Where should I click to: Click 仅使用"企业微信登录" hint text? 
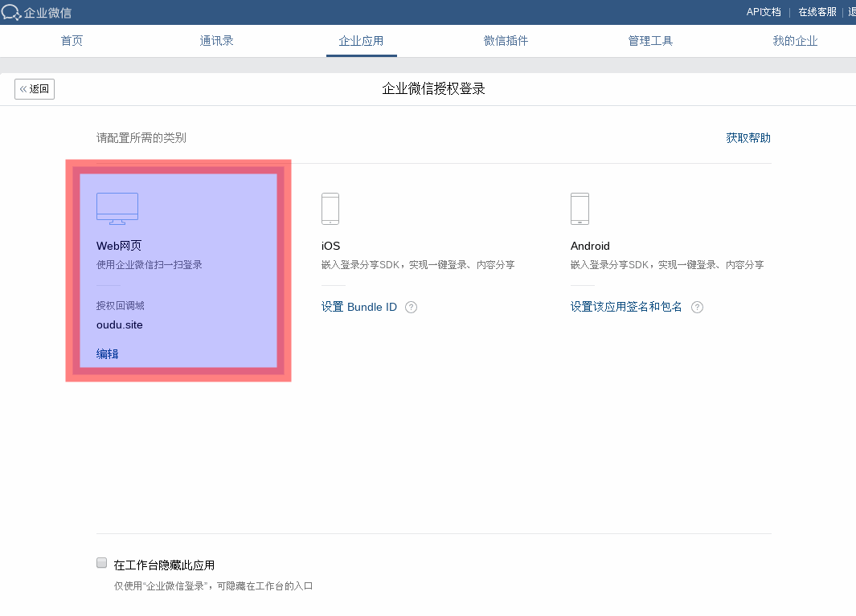[213, 586]
